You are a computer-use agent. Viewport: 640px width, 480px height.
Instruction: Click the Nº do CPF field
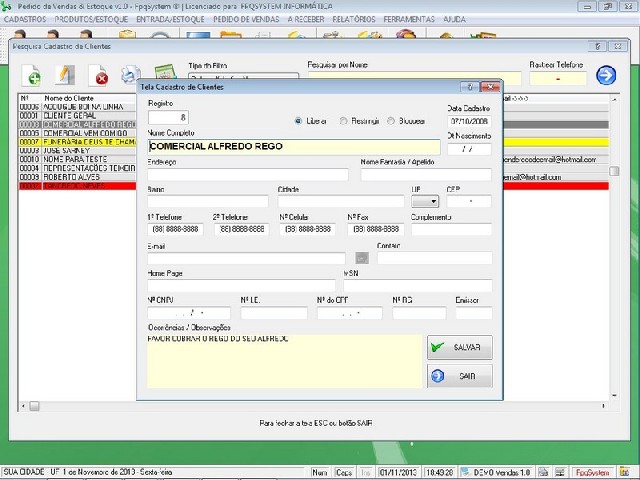[350, 313]
